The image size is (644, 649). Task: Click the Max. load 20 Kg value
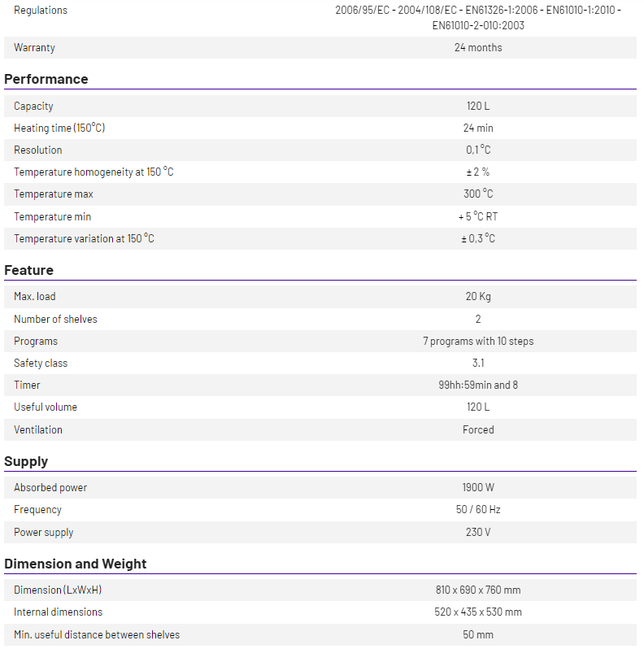tap(478, 296)
